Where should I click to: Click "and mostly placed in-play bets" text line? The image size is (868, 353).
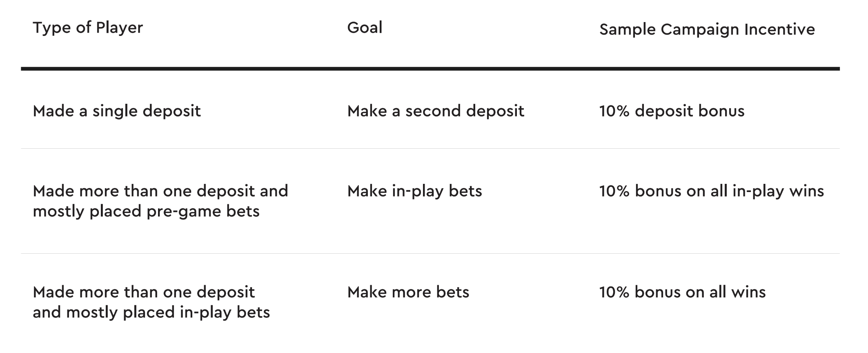point(151,313)
